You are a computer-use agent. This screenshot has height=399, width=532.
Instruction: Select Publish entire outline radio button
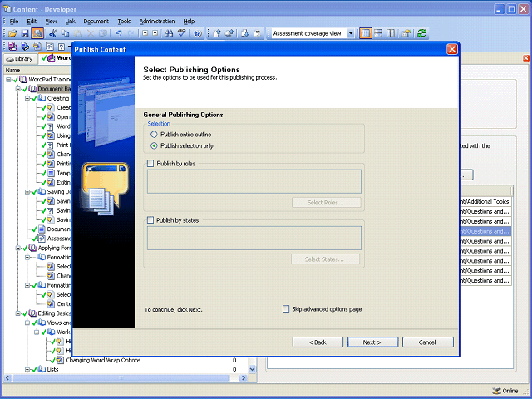(154, 135)
